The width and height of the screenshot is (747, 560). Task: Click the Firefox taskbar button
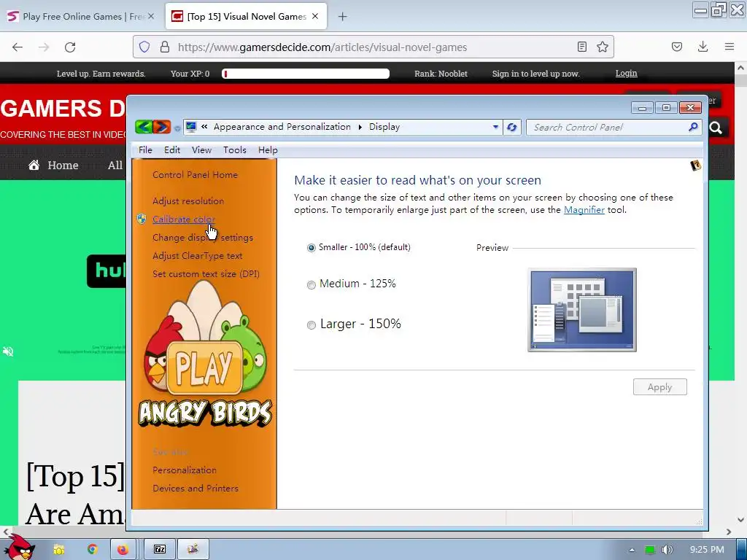tap(123, 550)
